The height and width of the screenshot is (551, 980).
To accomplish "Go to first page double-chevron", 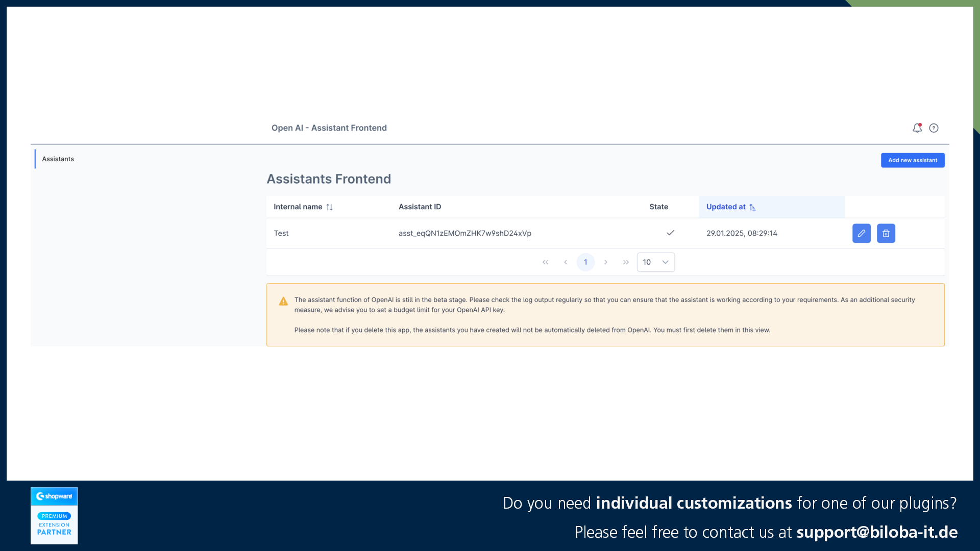I will pyautogui.click(x=545, y=262).
